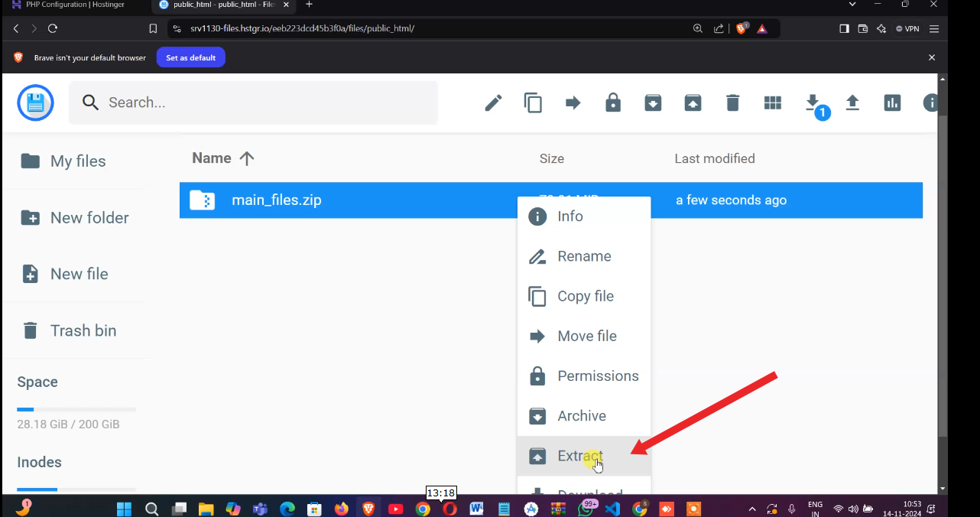Sort by Last modified column header

click(715, 159)
